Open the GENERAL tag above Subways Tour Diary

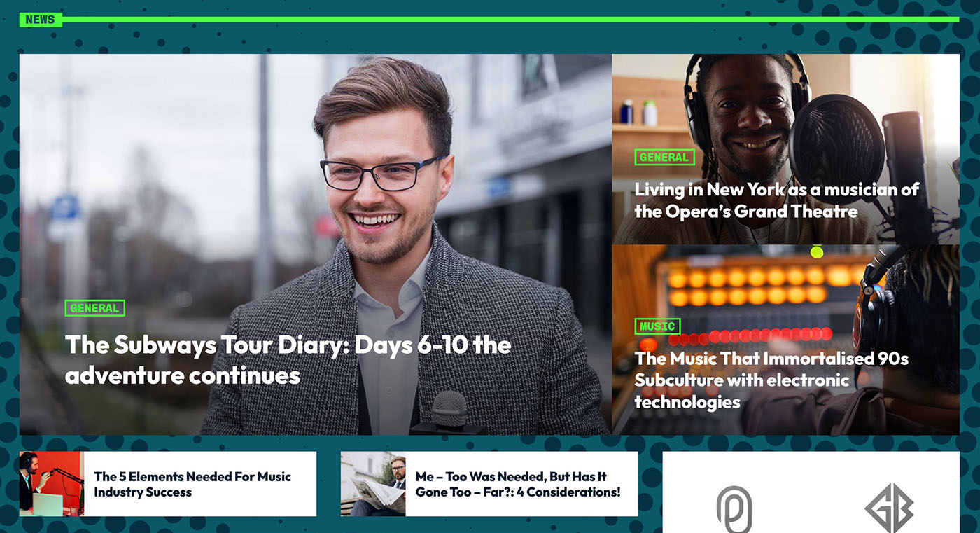[x=94, y=308]
